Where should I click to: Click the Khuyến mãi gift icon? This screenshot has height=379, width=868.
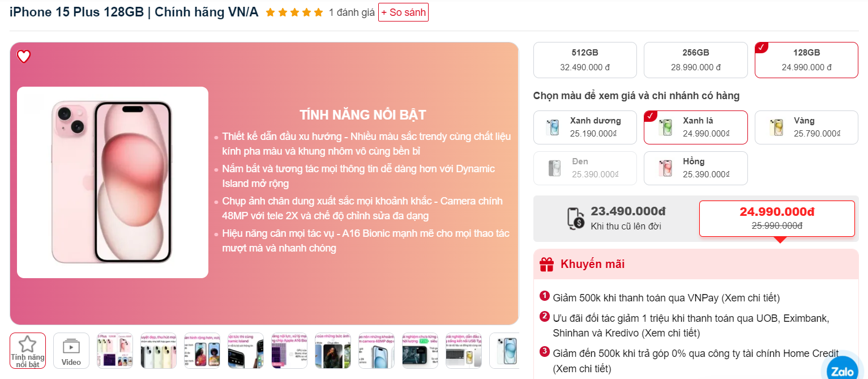[x=546, y=265]
